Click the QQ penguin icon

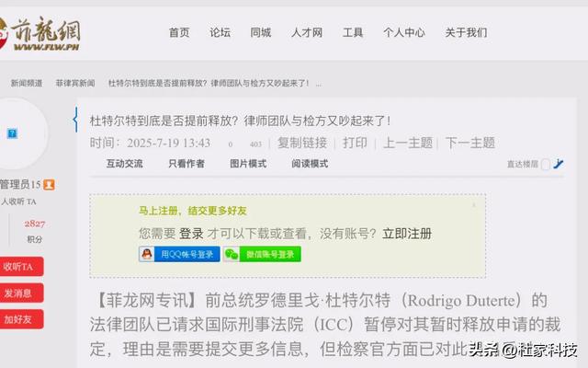147,254
